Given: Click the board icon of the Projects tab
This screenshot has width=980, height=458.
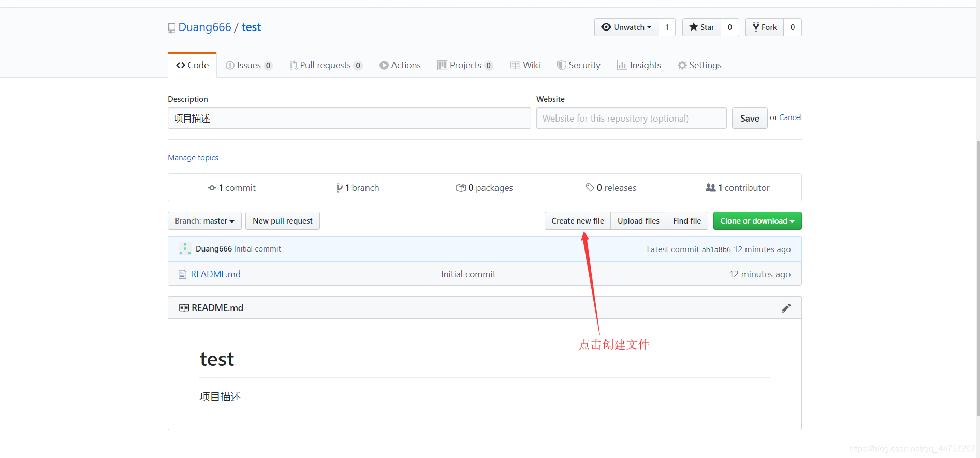Looking at the screenshot, I should (442, 65).
